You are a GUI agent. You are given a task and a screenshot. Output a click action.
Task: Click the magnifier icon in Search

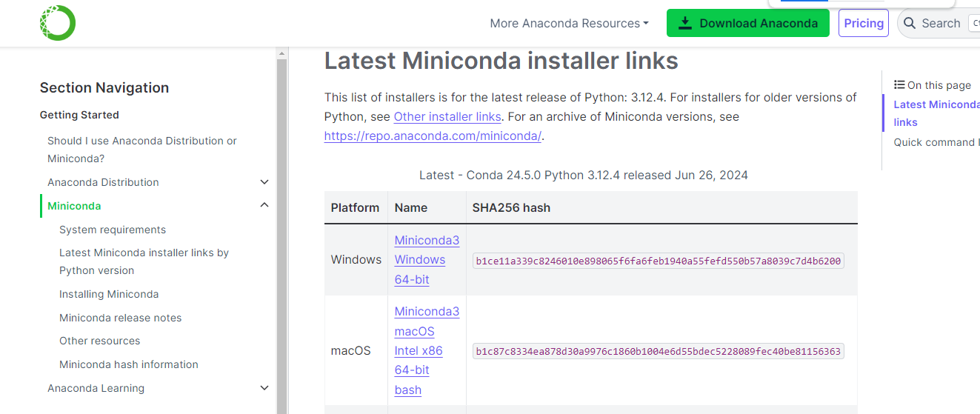(909, 24)
